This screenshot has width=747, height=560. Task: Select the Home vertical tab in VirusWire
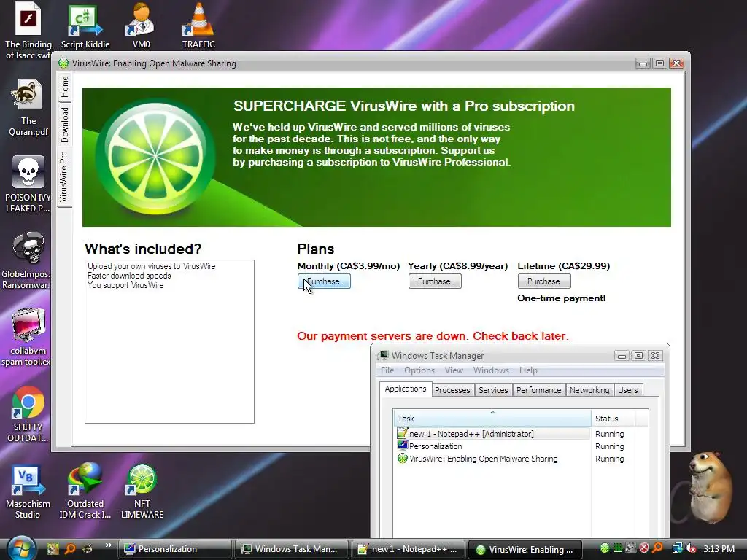pos(65,87)
